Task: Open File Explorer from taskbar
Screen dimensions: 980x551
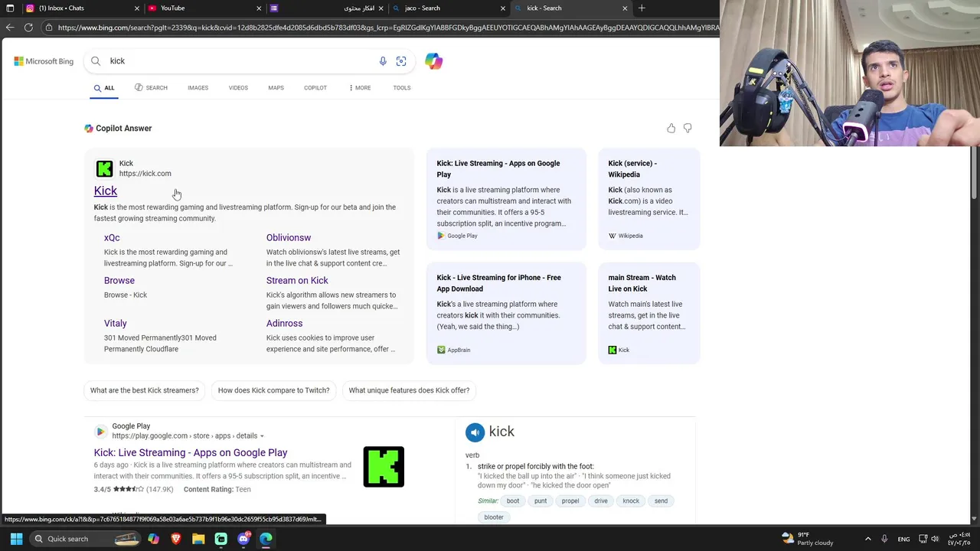Action: 198,539
